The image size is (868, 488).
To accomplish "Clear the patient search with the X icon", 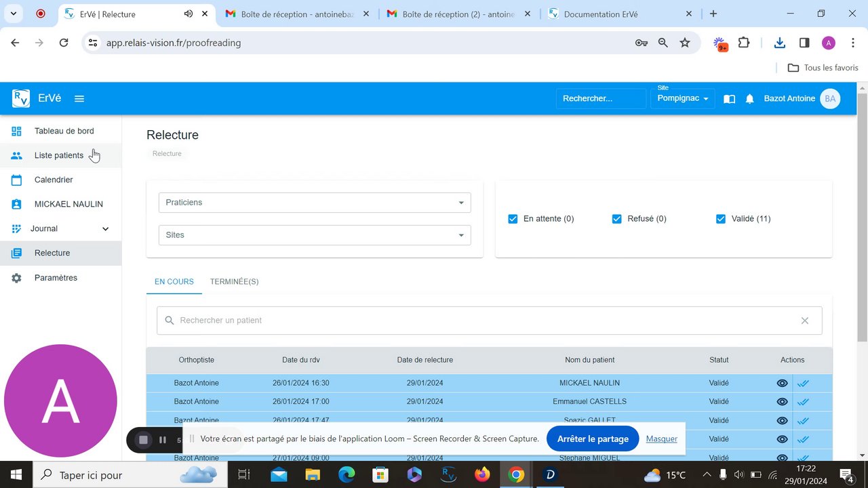I will (805, 321).
